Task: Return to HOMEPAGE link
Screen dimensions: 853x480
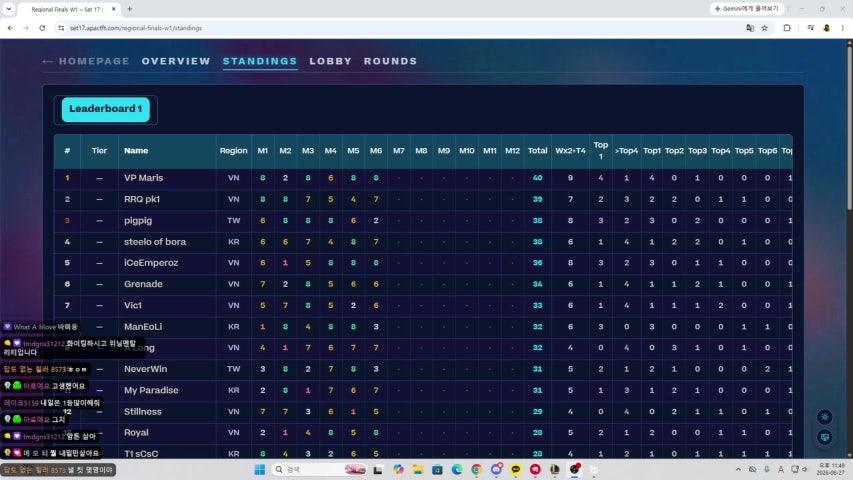Action: [86, 61]
